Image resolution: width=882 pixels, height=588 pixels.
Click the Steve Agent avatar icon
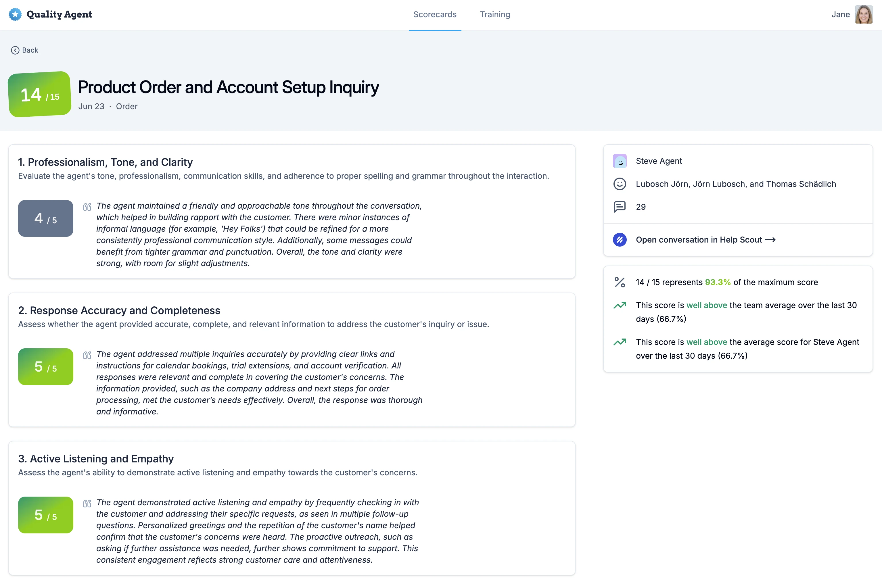620,161
